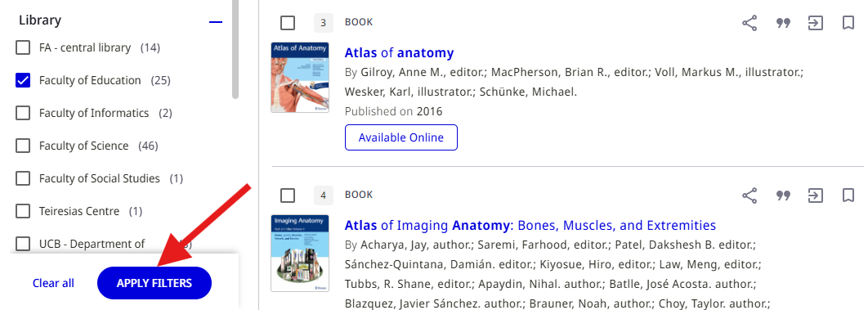The image size is (868, 310).
Task: Share the Atlas of Imaging Anatomy record
Action: pos(749,195)
